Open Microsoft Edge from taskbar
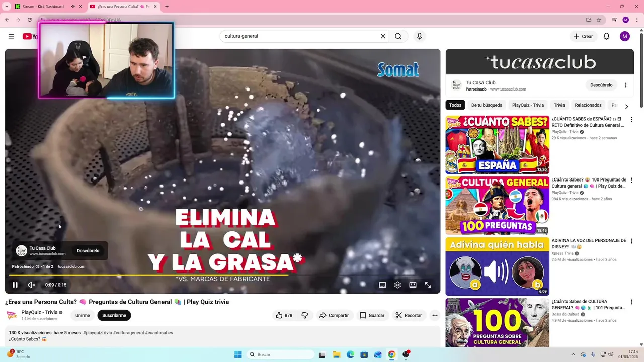The width and height of the screenshot is (644, 362). pos(350,354)
